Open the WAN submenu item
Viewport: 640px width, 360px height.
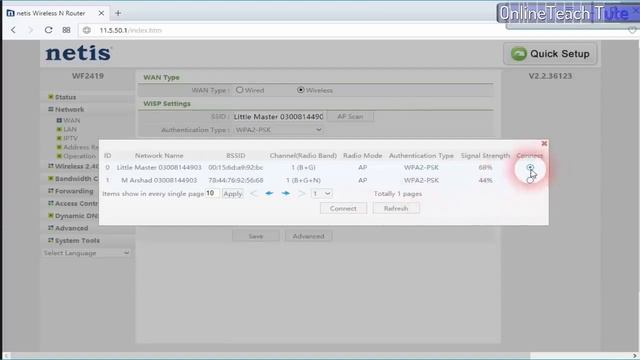click(71, 120)
